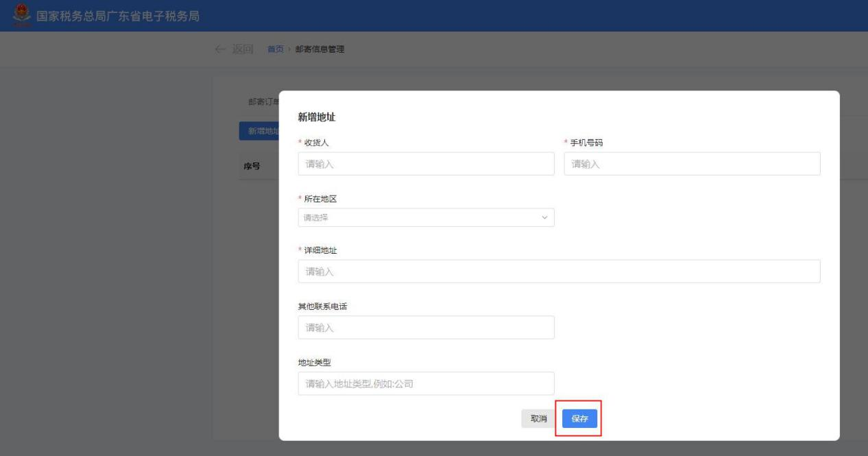Open the 首页 breadcrumb link
The image size is (868, 456).
click(275, 49)
